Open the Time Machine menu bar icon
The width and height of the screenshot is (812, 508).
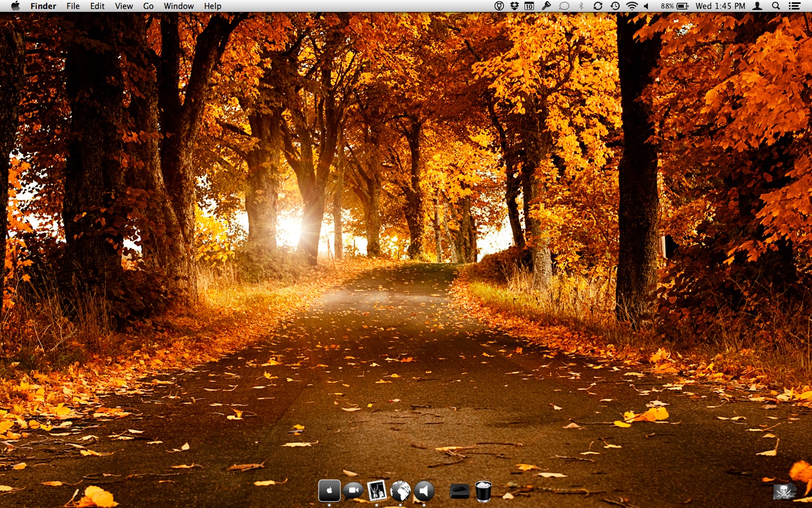(x=615, y=6)
